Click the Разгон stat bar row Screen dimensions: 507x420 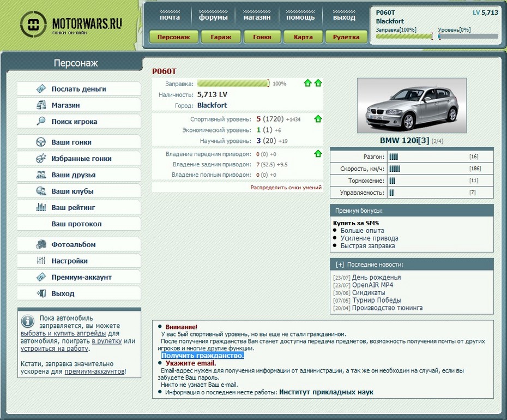click(412, 157)
